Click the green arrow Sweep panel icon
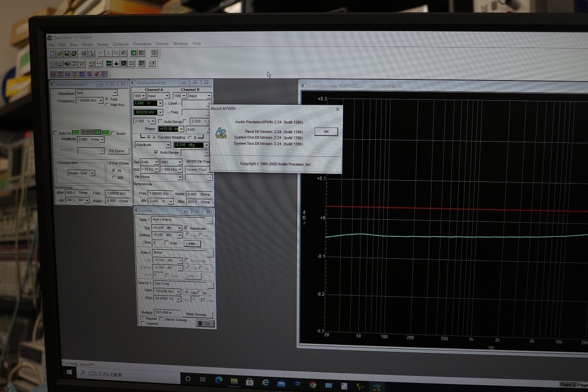Image resolution: width=588 pixels, height=392 pixels. click(x=109, y=63)
